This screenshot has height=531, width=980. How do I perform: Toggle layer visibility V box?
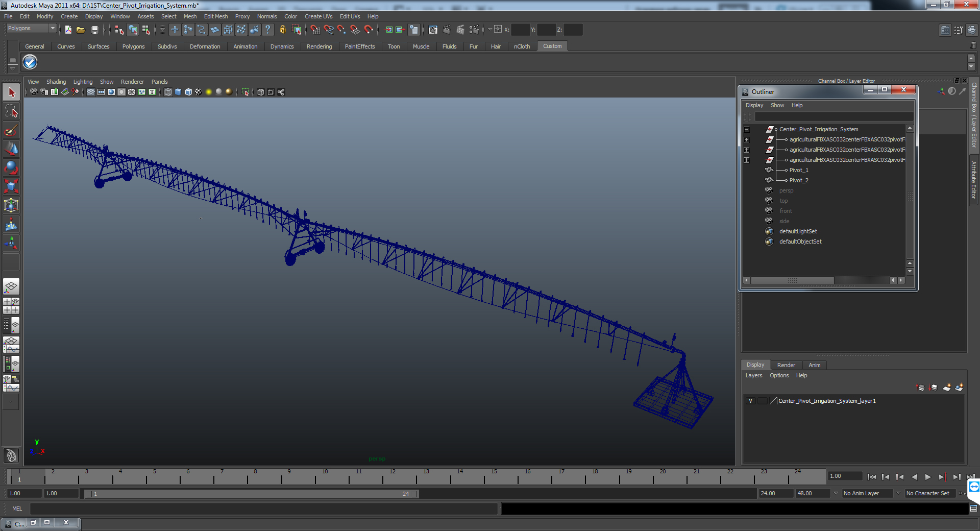pyautogui.click(x=750, y=401)
